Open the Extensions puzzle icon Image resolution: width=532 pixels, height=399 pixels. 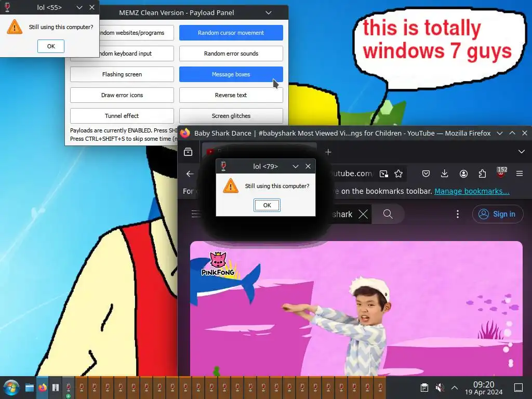point(482,174)
